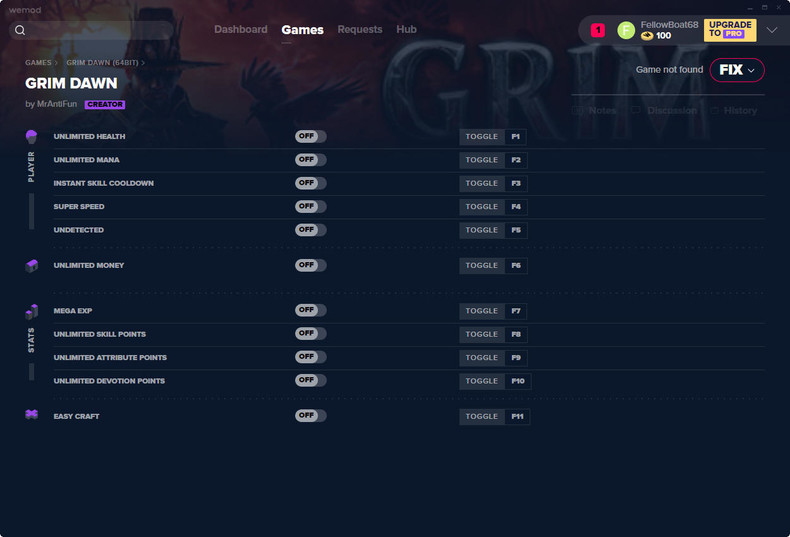790x537 pixels.
Task: Click the Instant Skill Cooldown label
Action: point(104,183)
